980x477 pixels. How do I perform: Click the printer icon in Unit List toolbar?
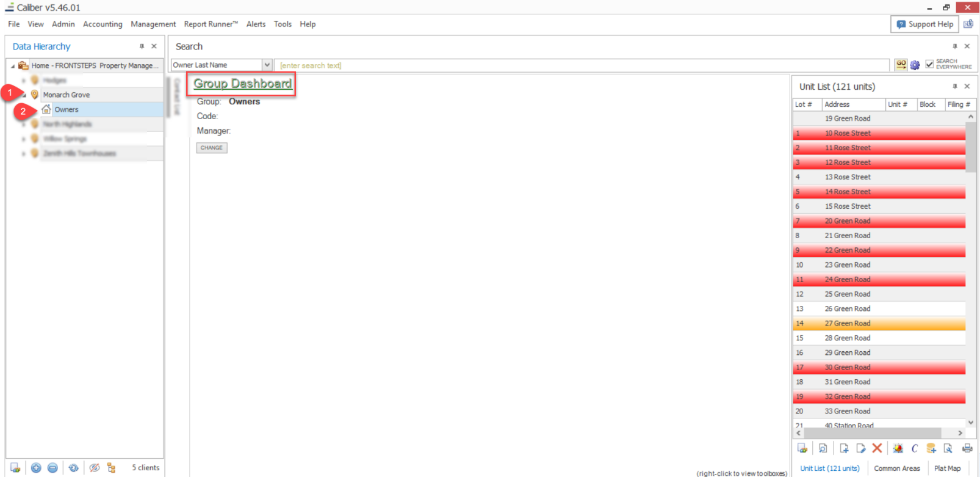(x=967, y=448)
